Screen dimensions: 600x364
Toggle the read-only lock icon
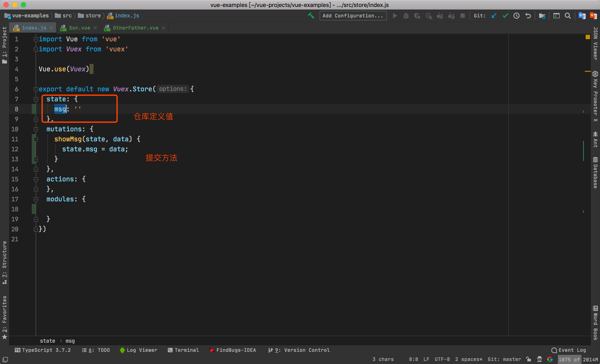528,359
